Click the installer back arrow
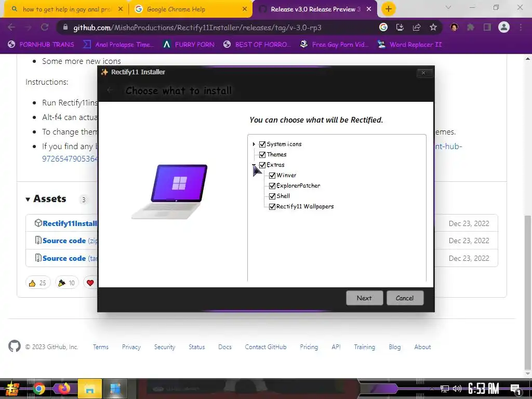This screenshot has height=399, width=532. coord(110,90)
